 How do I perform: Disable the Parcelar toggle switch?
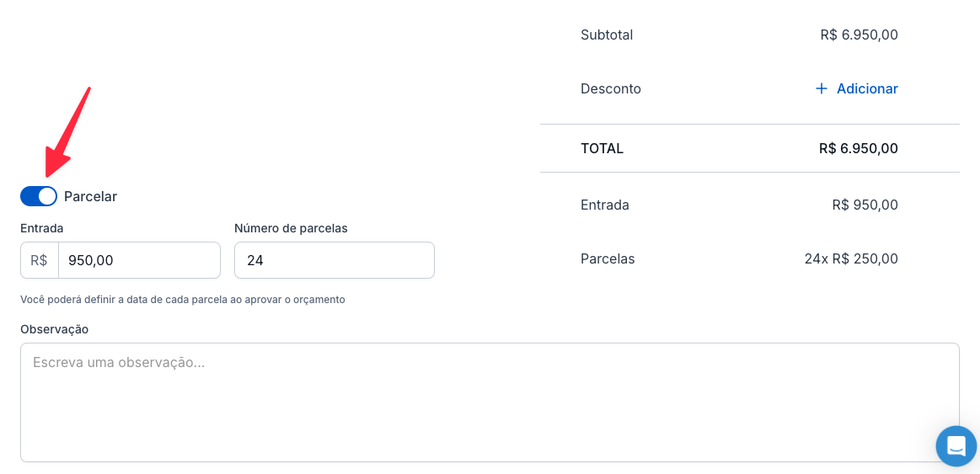tap(39, 196)
